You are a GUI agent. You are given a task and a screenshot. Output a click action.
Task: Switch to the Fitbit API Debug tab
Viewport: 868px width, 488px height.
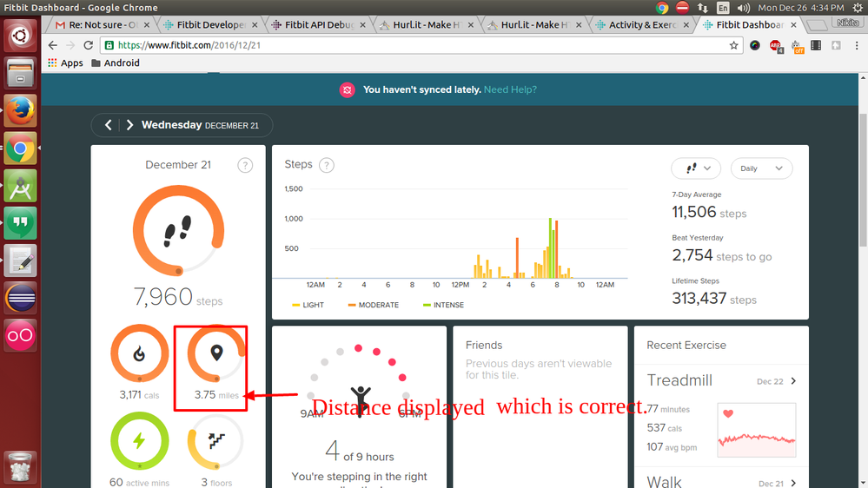pos(317,25)
